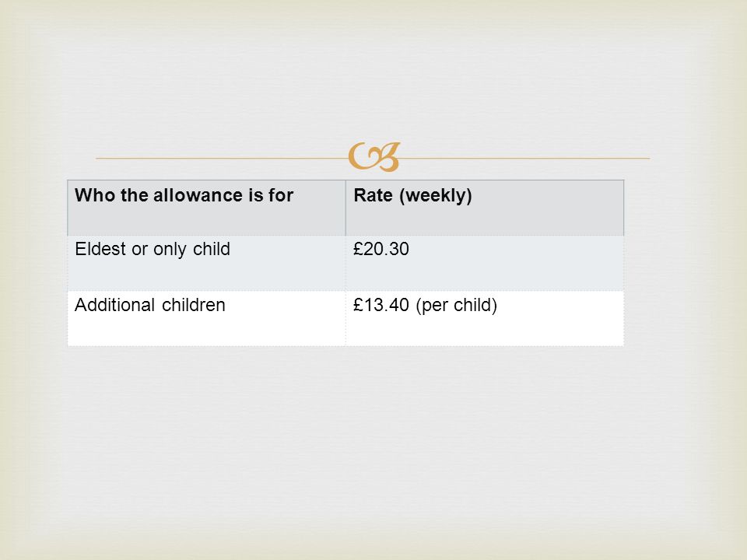Click the words 'only child'
This screenshot has width=747, height=560.
[x=191, y=250]
